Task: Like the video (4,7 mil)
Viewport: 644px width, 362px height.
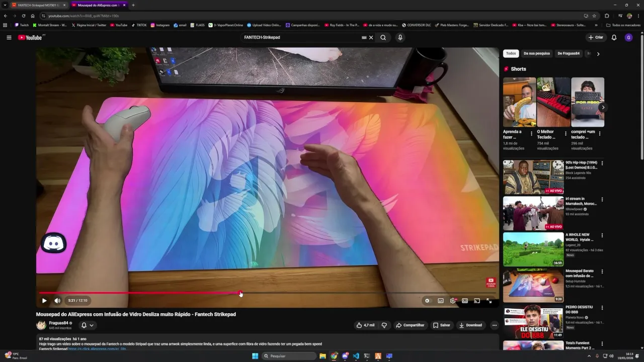Action: [365, 325]
